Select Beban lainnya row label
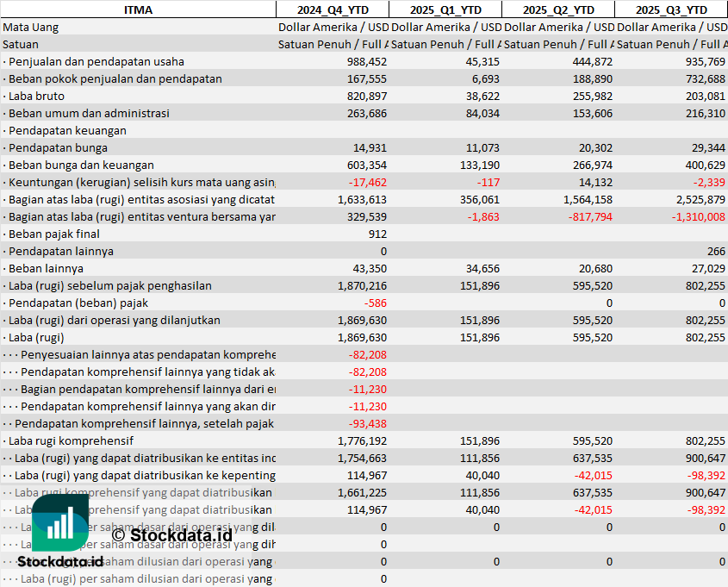728x587 pixels. click(x=46, y=268)
